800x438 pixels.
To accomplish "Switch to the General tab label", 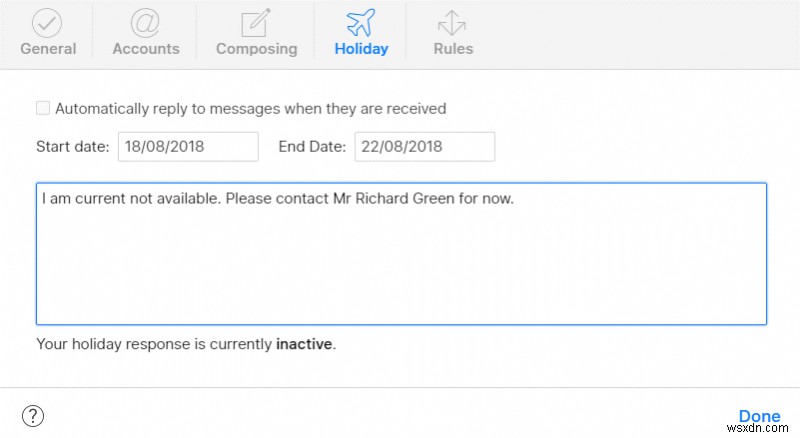I will click(47, 48).
